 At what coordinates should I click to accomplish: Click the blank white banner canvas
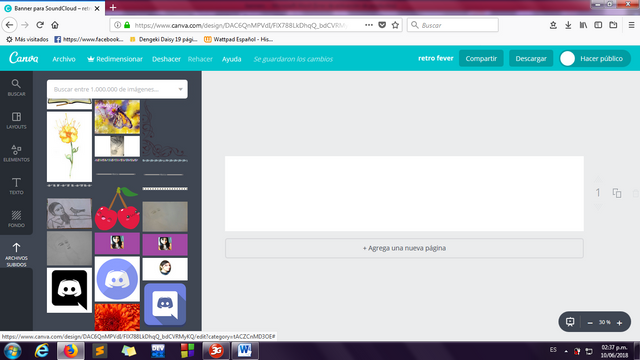point(404,193)
